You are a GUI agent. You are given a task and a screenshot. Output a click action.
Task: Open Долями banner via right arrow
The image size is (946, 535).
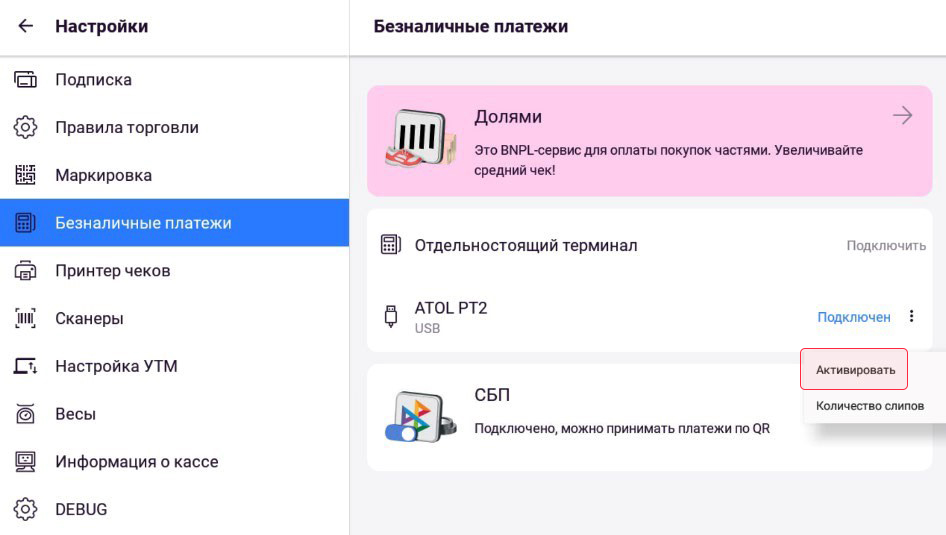tap(903, 115)
